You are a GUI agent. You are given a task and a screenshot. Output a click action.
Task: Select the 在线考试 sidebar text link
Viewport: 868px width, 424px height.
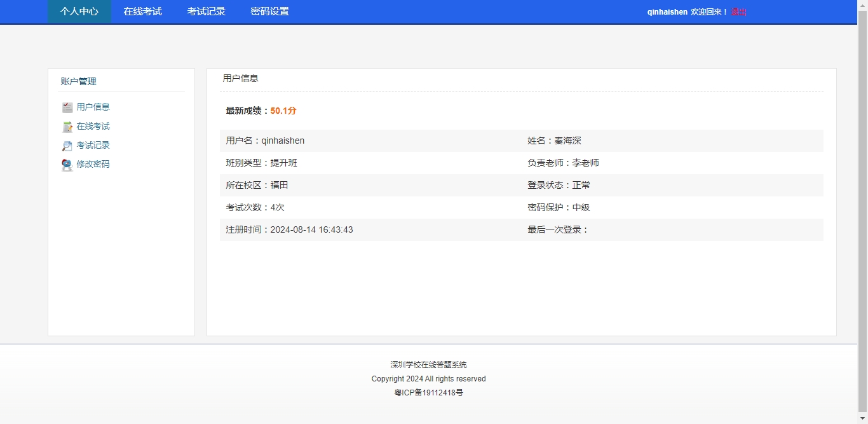[93, 127]
